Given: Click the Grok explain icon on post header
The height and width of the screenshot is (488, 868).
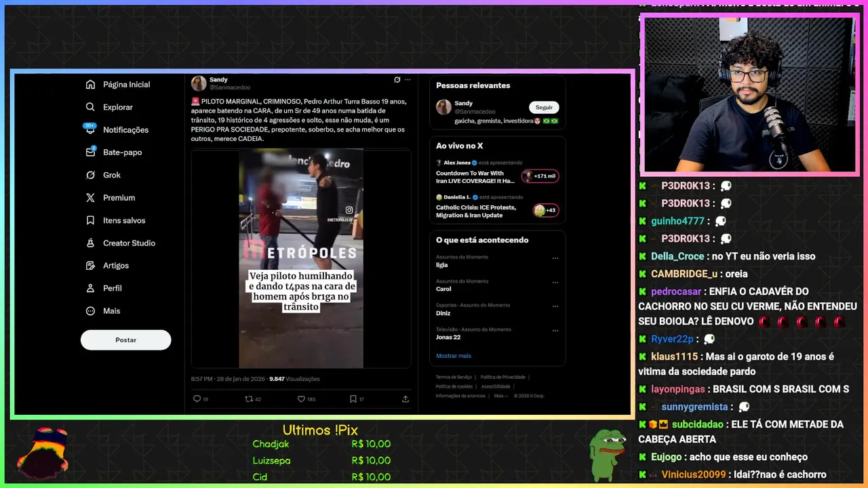Looking at the screenshot, I should pyautogui.click(x=397, y=79).
